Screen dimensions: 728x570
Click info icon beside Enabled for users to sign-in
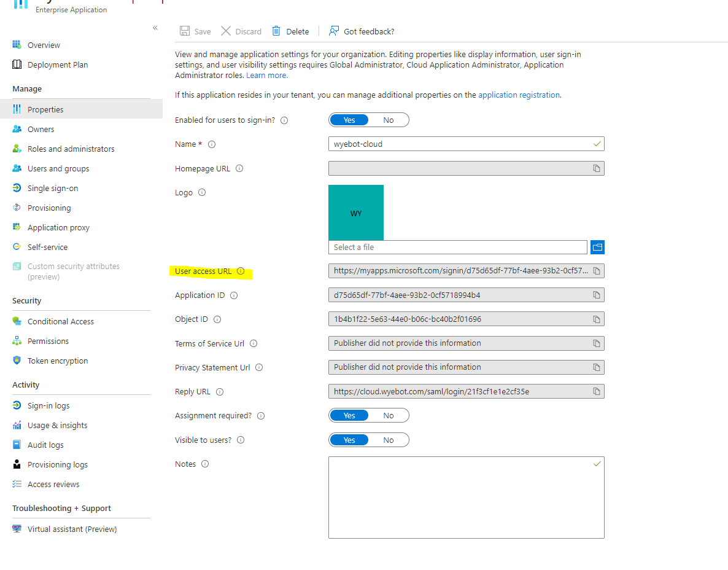point(285,120)
